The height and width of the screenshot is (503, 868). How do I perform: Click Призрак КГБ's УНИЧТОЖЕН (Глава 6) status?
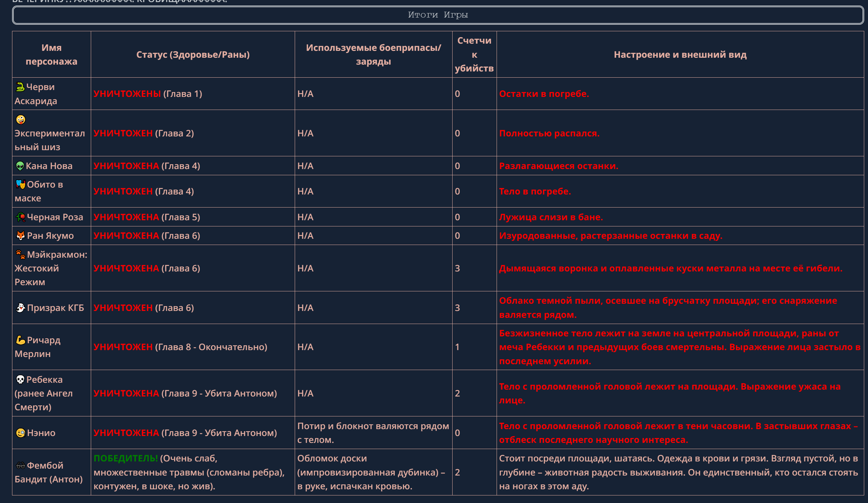click(x=144, y=308)
